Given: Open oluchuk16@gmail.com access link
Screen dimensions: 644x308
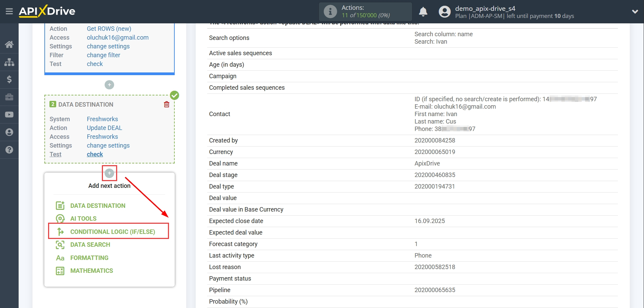Looking at the screenshot, I should [118, 38].
